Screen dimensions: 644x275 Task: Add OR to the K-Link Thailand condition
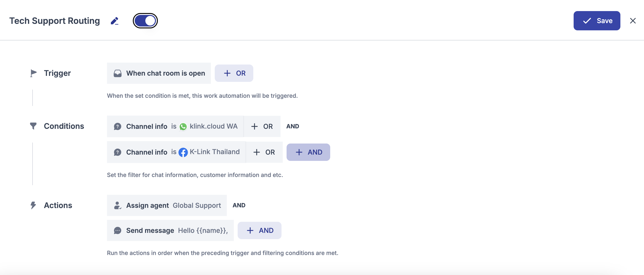point(264,152)
